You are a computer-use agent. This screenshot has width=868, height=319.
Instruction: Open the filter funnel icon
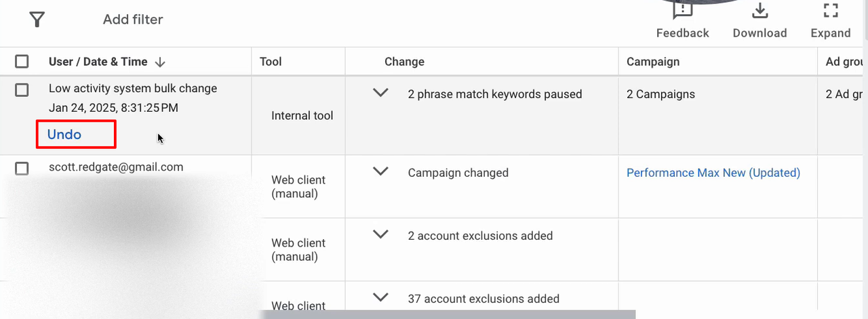tap(37, 20)
